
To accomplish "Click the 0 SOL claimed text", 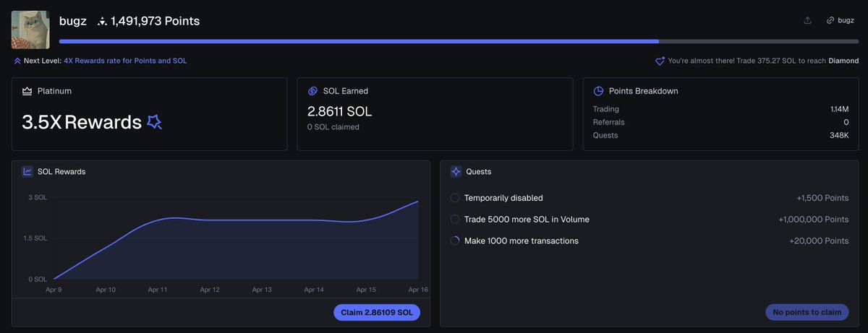I will [333, 127].
